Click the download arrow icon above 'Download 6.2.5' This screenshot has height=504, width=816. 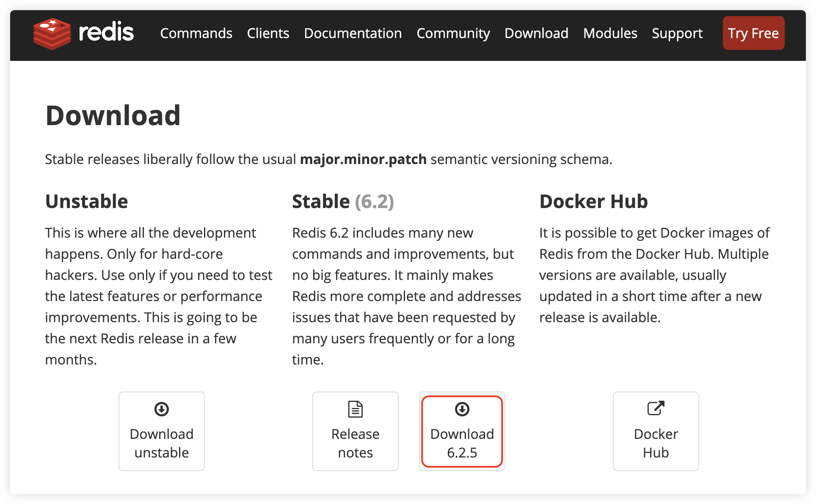(x=462, y=409)
